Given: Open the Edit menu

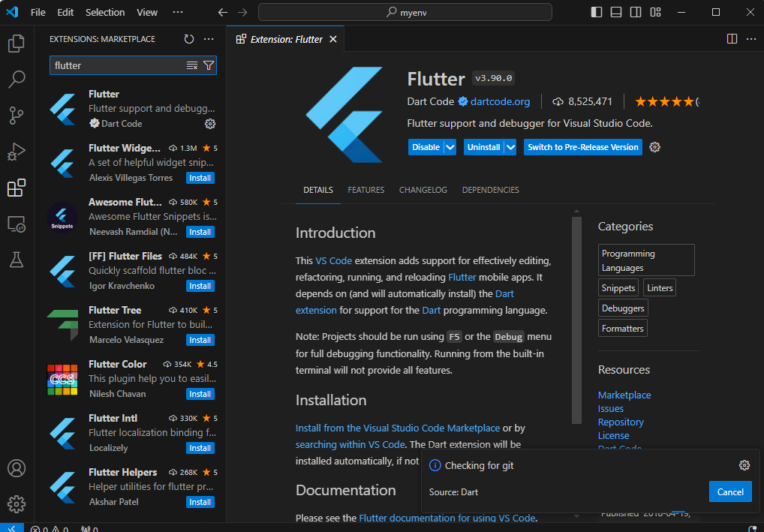Looking at the screenshot, I should point(65,12).
